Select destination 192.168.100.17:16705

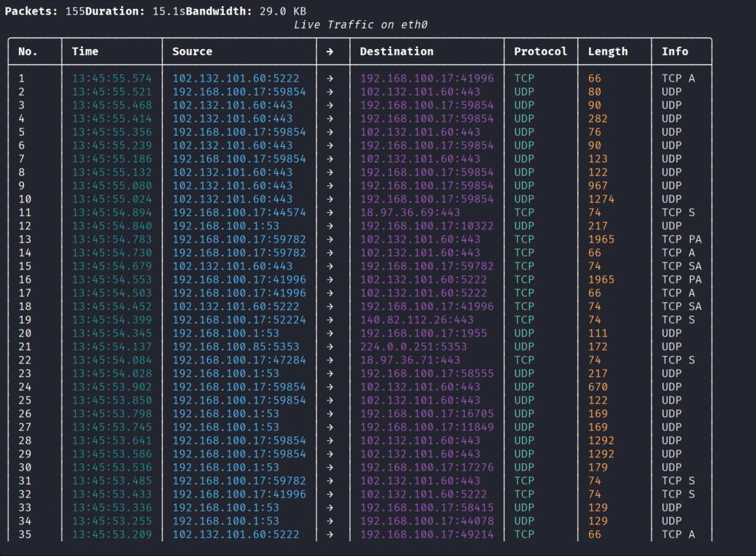427,414
